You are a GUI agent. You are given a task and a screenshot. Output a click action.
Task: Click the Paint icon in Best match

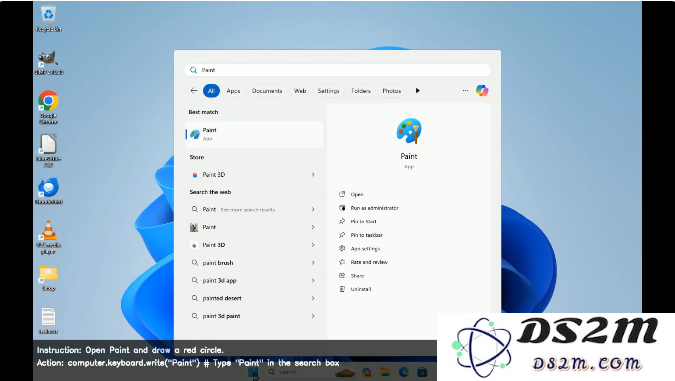[x=195, y=134]
